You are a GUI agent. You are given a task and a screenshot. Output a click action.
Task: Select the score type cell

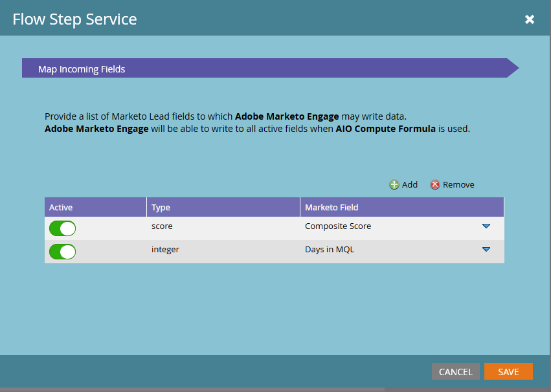pos(162,226)
